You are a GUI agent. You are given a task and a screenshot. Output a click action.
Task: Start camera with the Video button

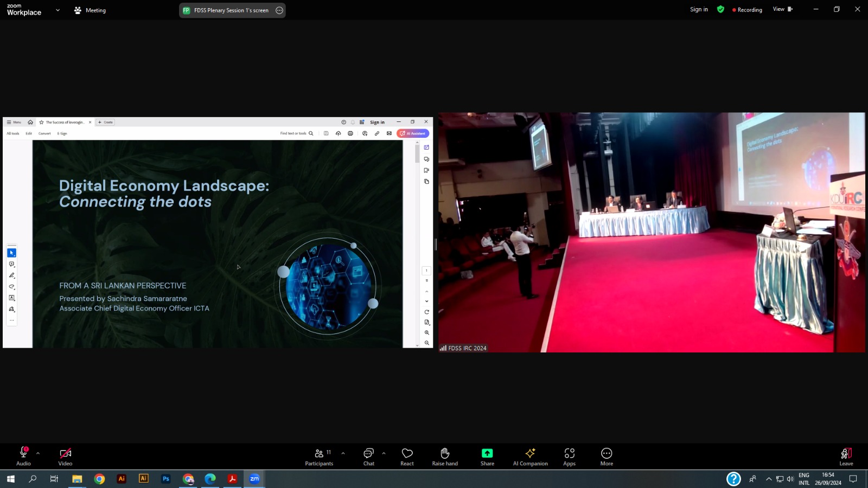pos(65,456)
